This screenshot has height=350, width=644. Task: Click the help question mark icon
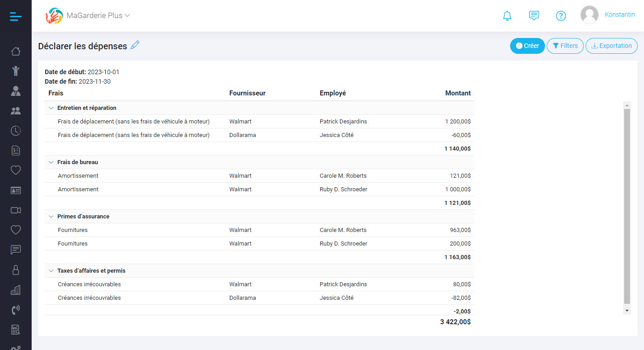pos(561,15)
